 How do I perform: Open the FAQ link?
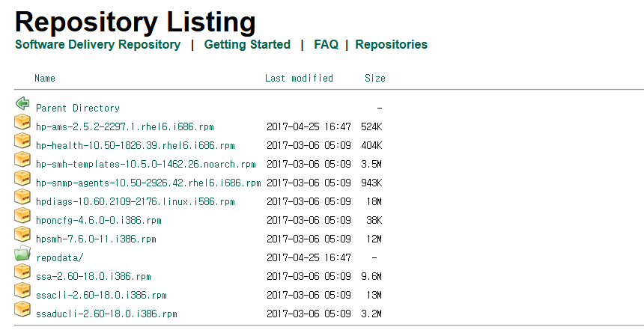click(326, 44)
